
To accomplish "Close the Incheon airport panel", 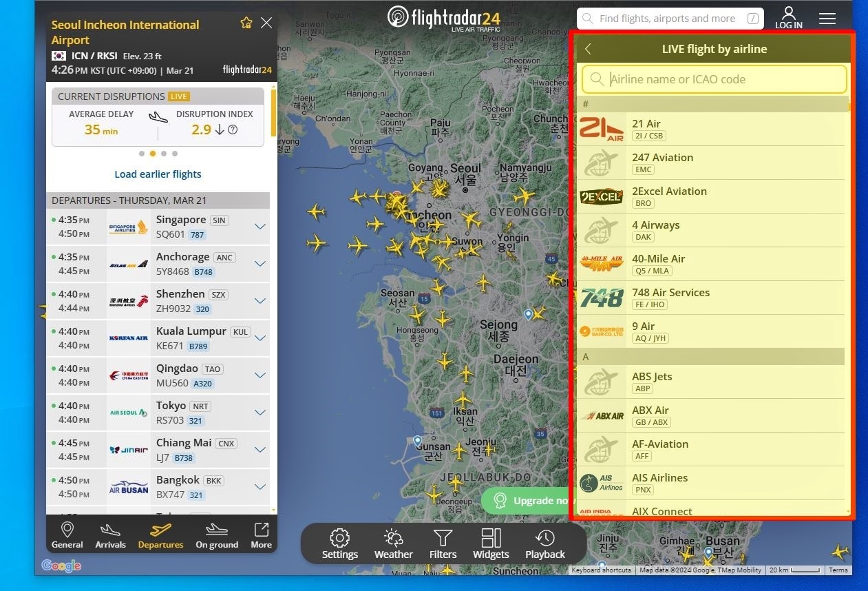I will pyautogui.click(x=266, y=23).
